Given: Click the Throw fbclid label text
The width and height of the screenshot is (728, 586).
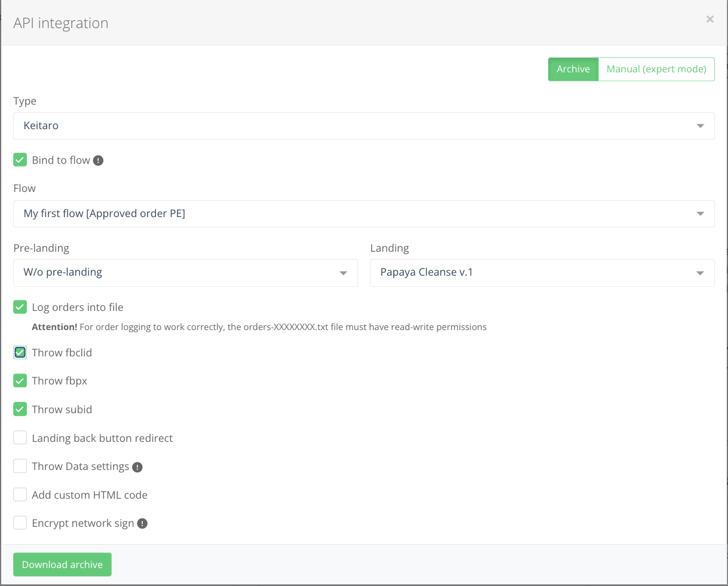Looking at the screenshot, I should pyautogui.click(x=62, y=353).
